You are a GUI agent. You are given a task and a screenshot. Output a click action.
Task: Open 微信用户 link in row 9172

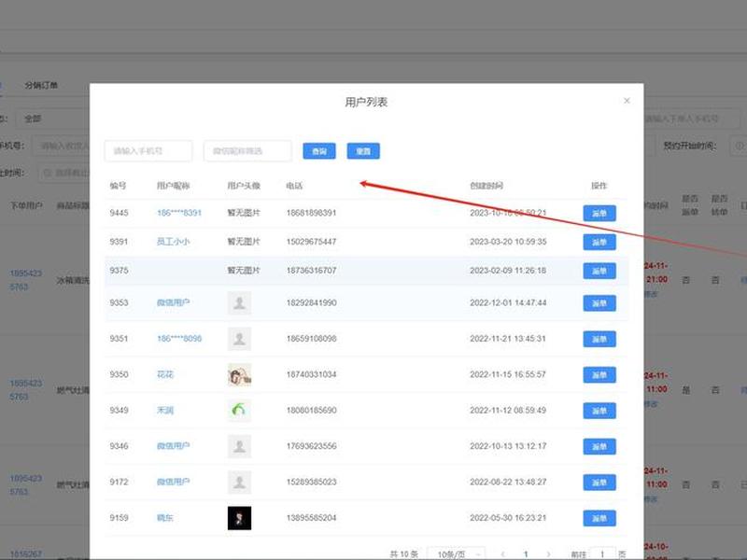173,482
